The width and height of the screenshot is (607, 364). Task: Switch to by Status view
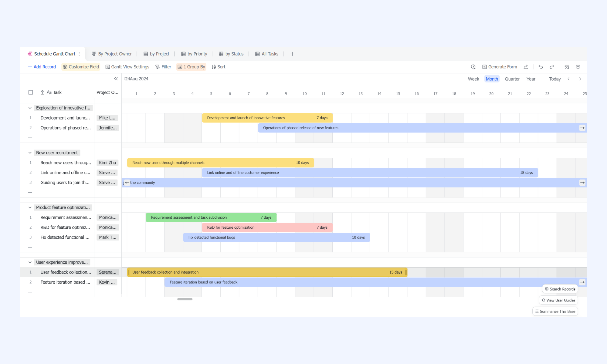point(231,54)
